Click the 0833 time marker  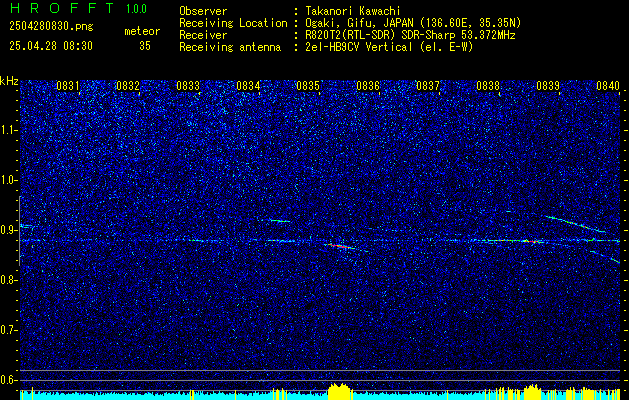tap(188, 86)
